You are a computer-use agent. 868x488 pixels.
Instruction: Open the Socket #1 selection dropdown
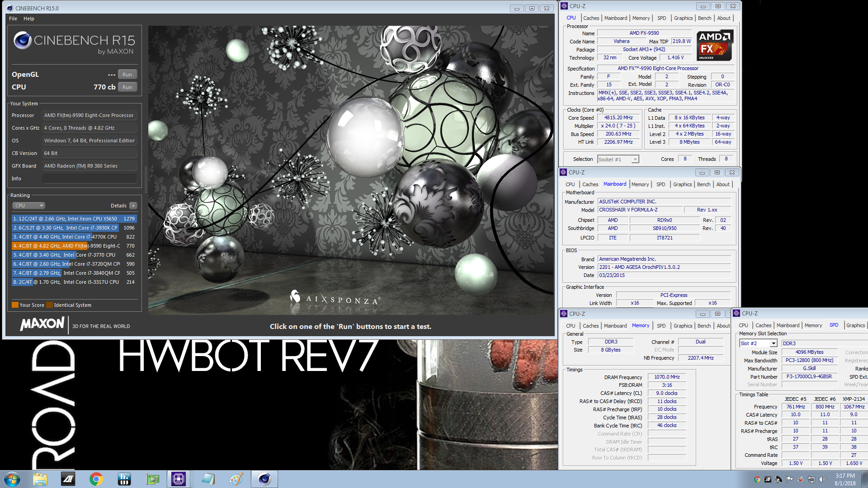click(618, 160)
